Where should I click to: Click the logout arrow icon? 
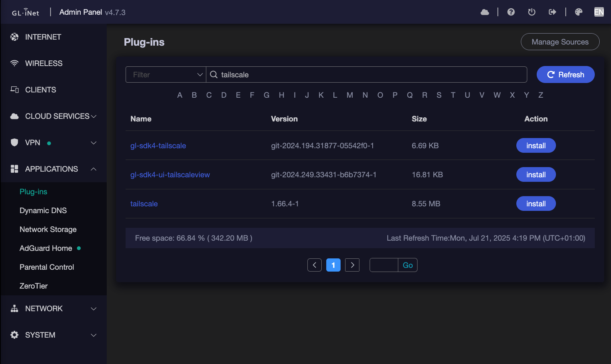(x=552, y=12)
